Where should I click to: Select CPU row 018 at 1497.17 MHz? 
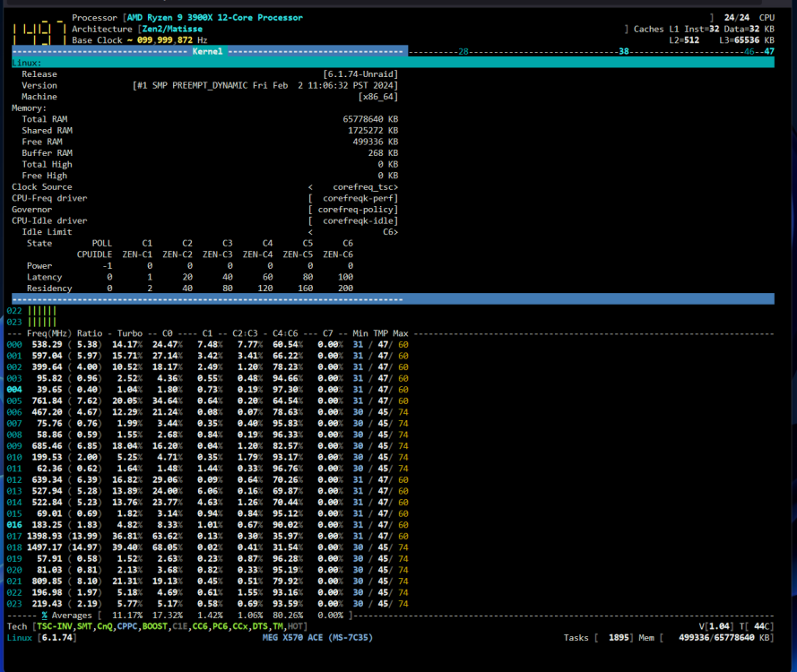click(208, 547)
